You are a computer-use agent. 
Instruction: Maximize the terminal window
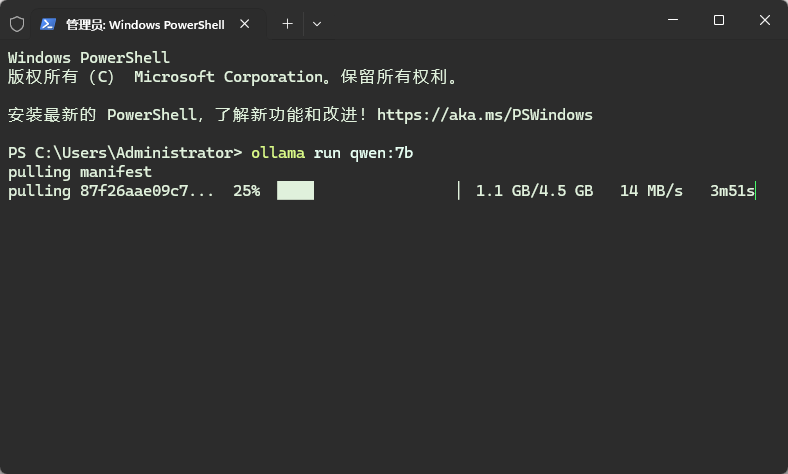[718, 20]
